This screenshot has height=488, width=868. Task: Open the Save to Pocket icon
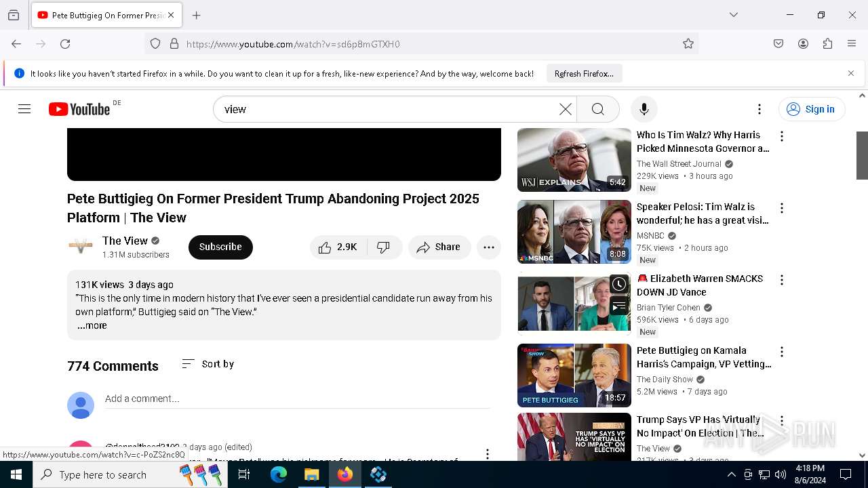778,44
